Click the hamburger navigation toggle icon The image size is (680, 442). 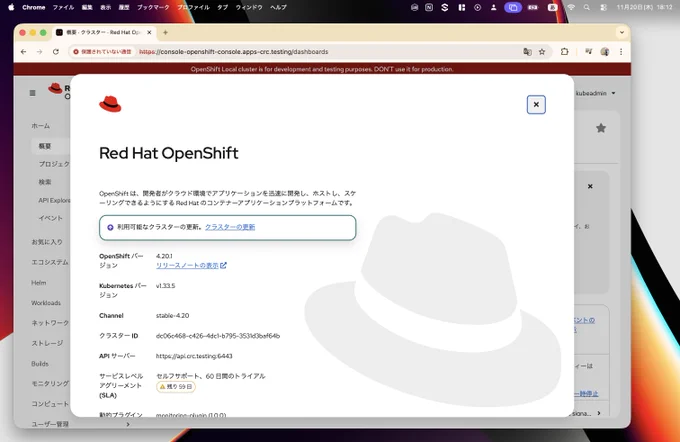coord(33,93)
